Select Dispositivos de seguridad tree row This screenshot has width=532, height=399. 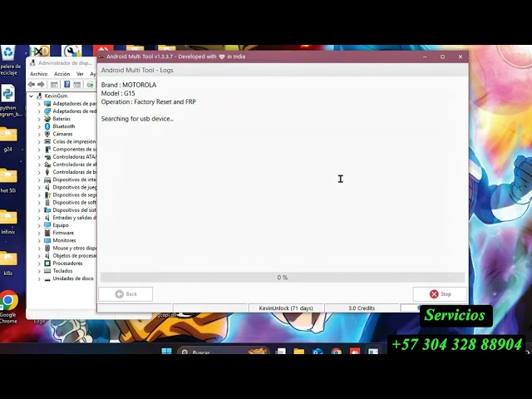70,195
